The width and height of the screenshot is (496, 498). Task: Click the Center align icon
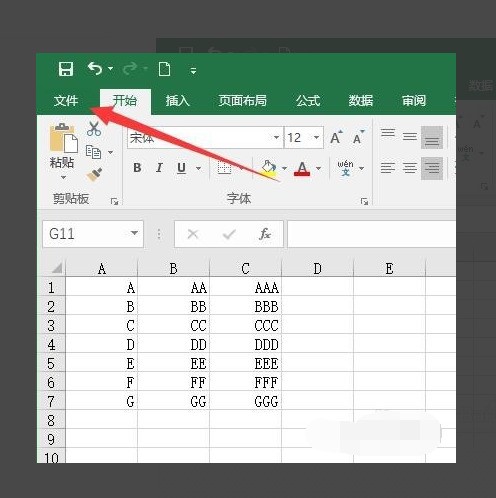click(x=410, y=168)
